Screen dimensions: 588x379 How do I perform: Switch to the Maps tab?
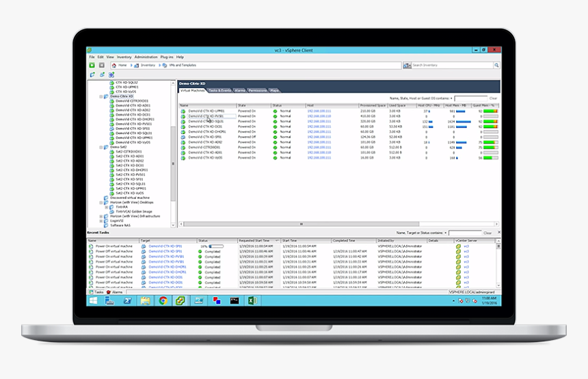point(274,90)
